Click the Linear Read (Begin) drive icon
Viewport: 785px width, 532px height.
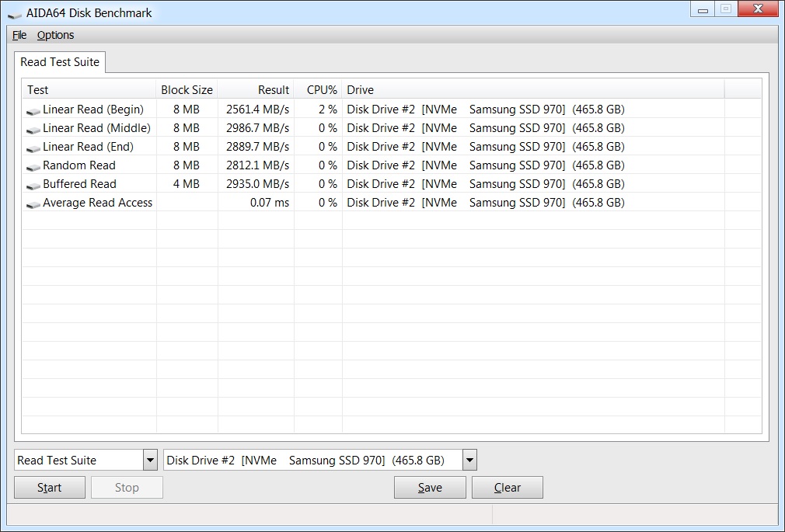(33, 110)
